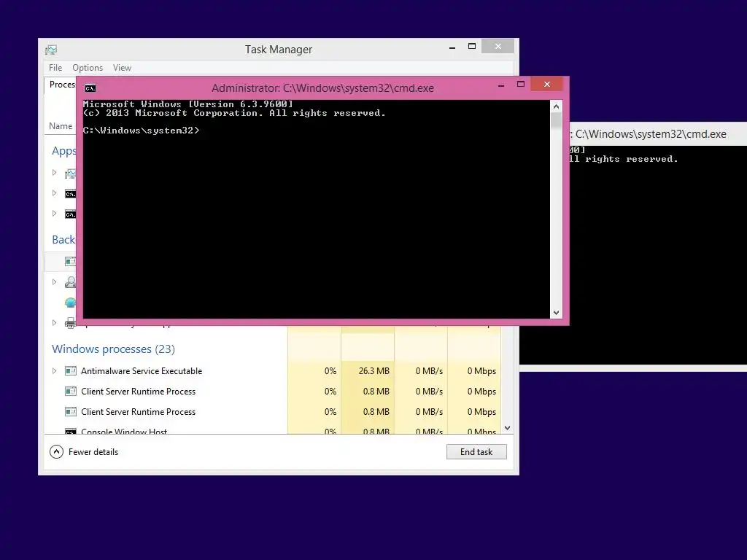Viewport: 747px width, 560px height.
Task: Sort processes by the Name column header
Action: coord(61,125)
